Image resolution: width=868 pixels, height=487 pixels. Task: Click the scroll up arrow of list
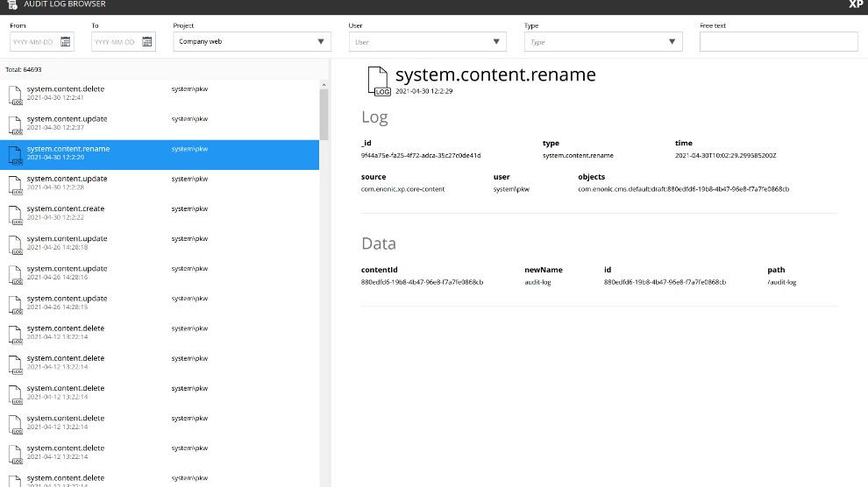[324, 85]
